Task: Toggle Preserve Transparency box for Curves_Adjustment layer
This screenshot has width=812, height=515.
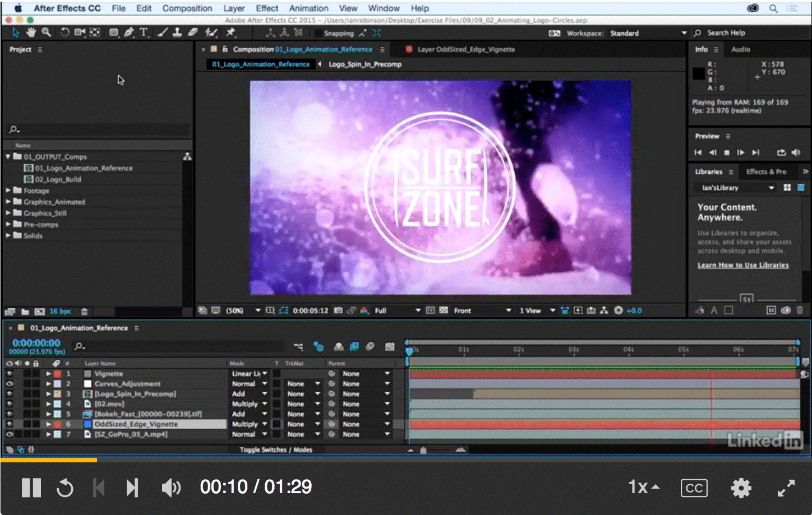Action: pos(276,384)
